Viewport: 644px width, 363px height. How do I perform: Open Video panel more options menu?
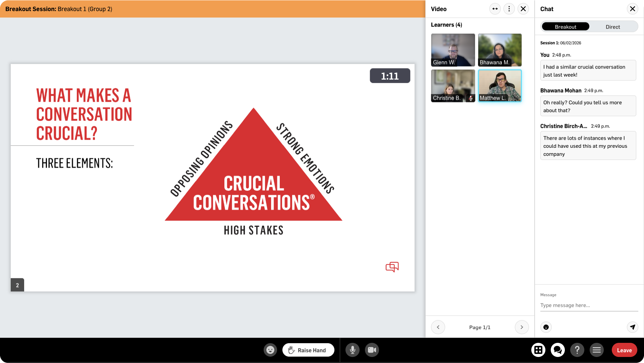pos(509,9)
